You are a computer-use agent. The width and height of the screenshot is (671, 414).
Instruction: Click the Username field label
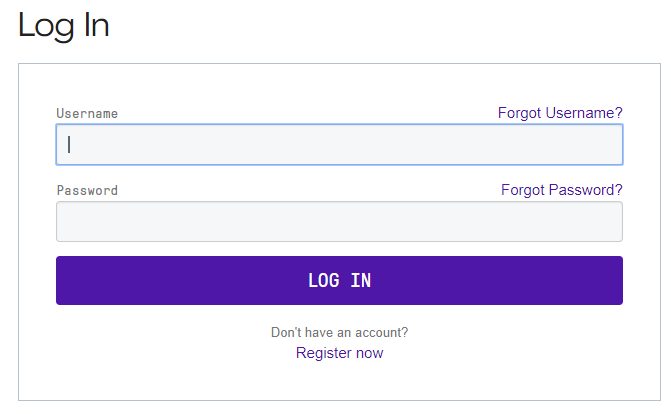(87, 114)
